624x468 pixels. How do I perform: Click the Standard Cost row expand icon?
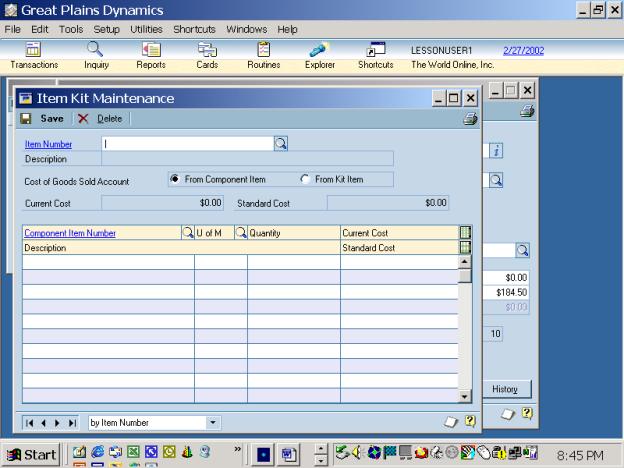[x=465, y=247]
